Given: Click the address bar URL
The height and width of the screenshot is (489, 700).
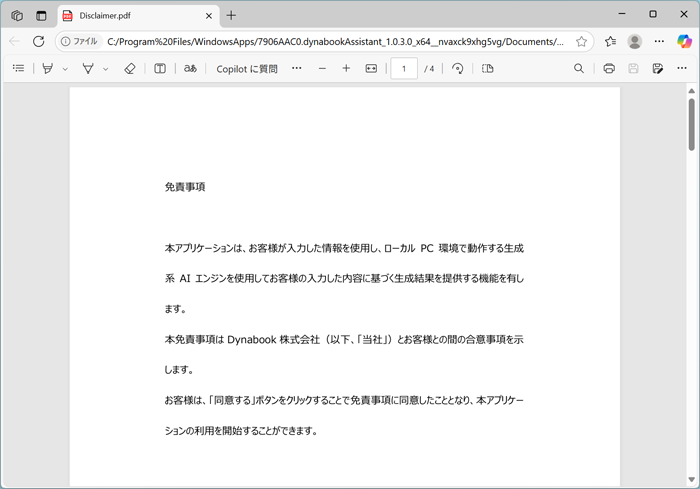Looking at the screenshot, I should click(x=335, y=42).
